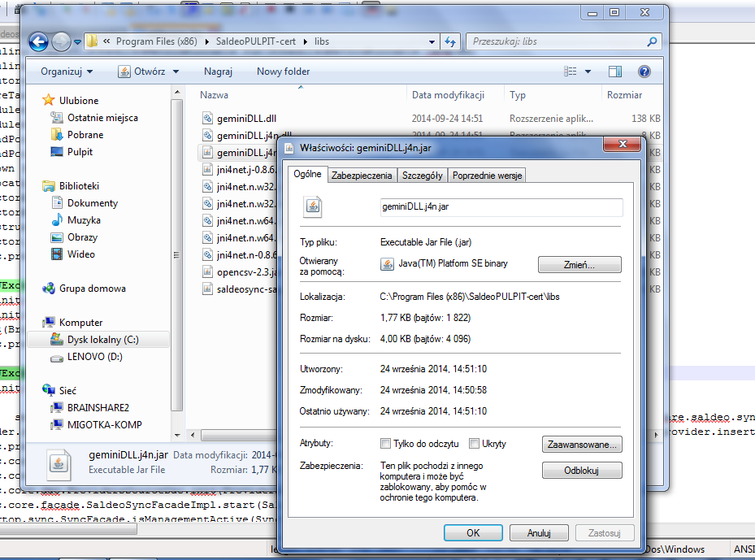The height and width of the screenshot is (560, 755).
Task: Click the LENOVO (D:) drive icon
Action: click(x=57, y=357)
